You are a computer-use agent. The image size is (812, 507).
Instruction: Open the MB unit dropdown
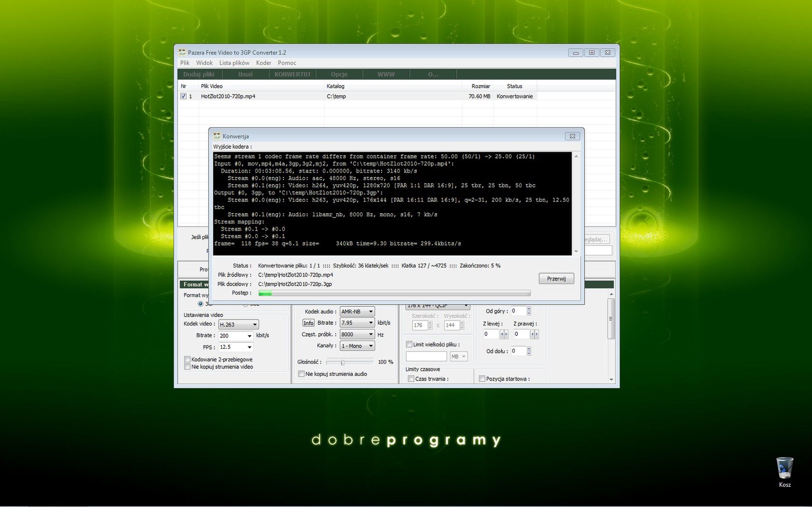click(459, 357)
